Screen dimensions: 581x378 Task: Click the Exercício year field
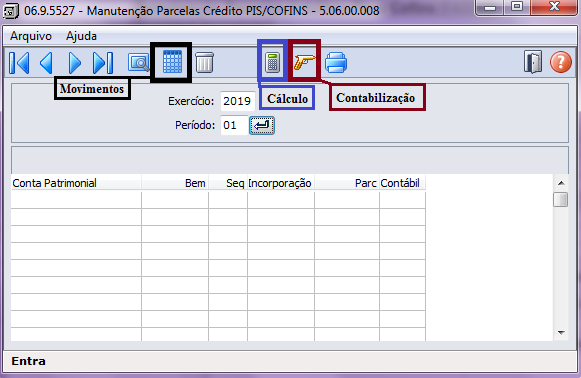click(238, 101)
